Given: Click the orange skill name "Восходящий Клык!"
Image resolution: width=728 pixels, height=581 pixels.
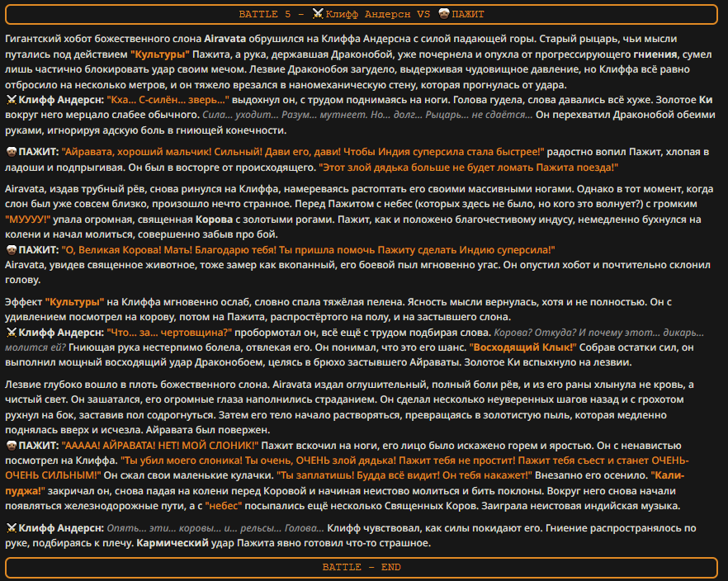Looking at the screenshot, I should 522,347.
